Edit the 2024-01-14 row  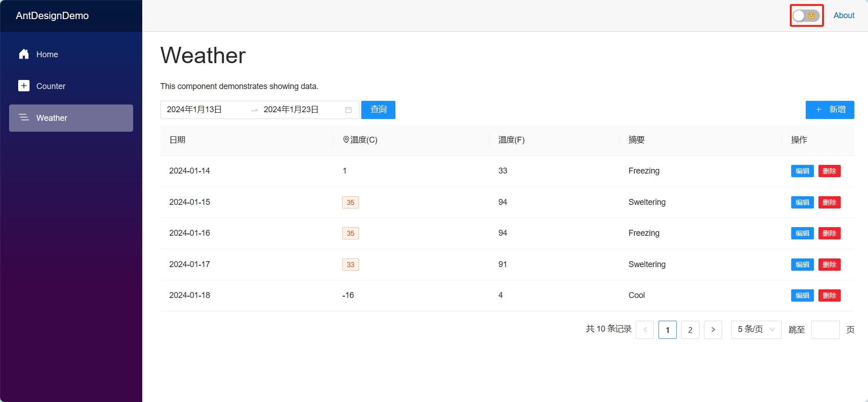pos(803,171)
